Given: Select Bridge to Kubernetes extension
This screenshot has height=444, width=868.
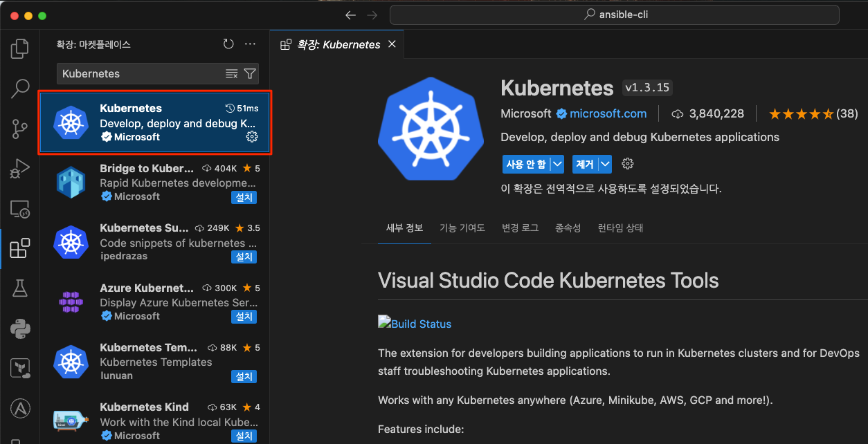Looking at the screenshot, I should (155, 182).
